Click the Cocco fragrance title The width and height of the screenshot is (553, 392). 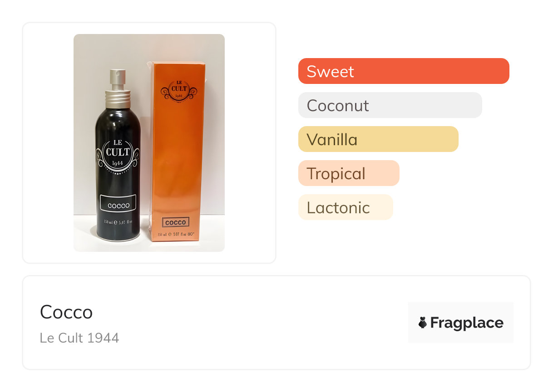click(x=66, y=312)
